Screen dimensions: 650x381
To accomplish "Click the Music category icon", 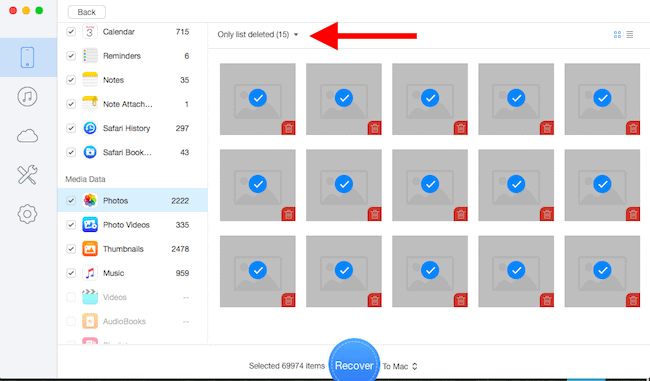I will tap(90, 273).
